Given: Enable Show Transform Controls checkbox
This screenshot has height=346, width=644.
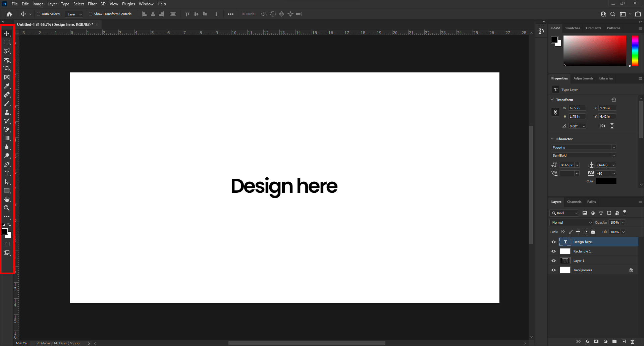Looking at the screenshot, I should coord(91,14).
